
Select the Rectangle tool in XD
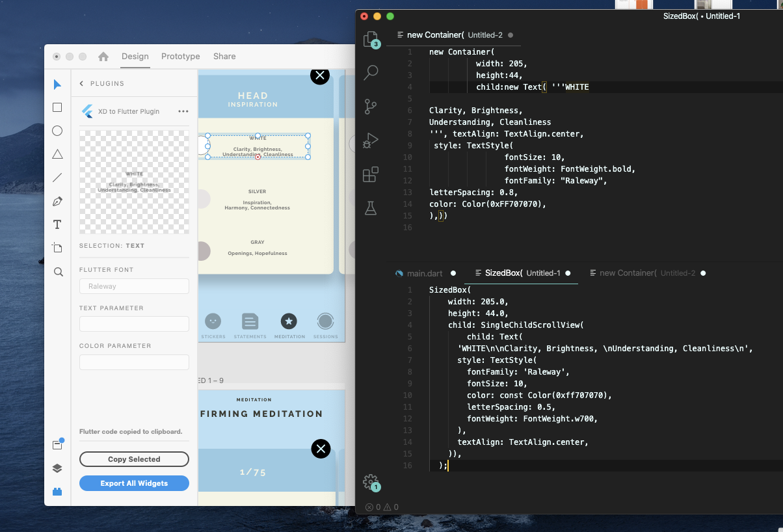[x=57, y=107]
